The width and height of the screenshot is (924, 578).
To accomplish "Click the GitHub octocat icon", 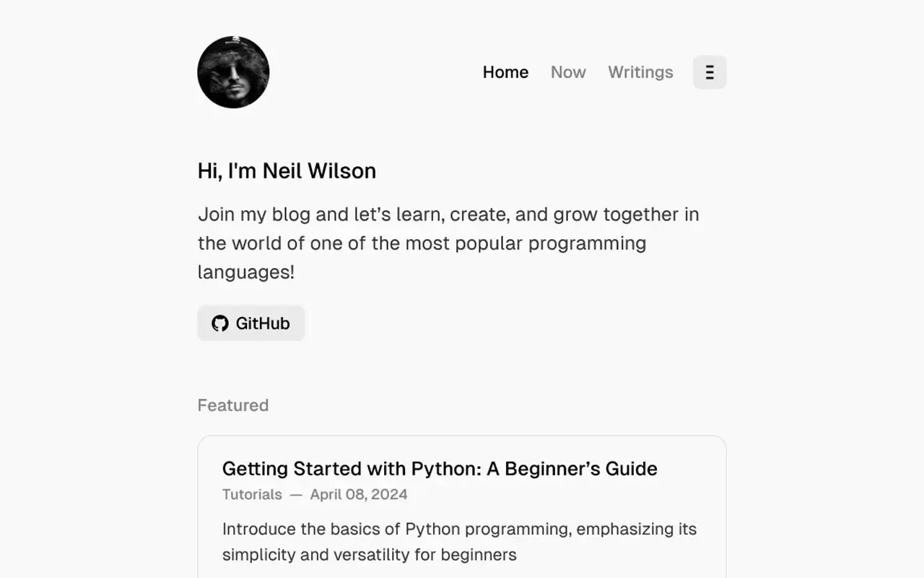I will [x=220, y=323].
